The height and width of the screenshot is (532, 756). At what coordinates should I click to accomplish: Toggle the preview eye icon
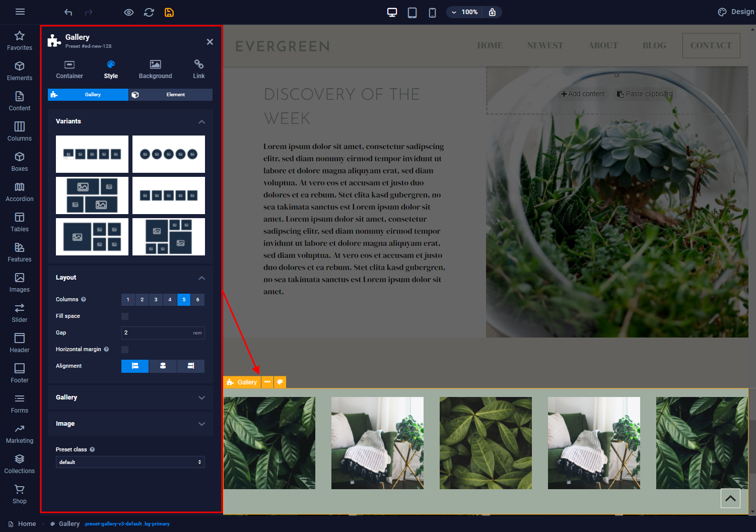pos(129,12)
